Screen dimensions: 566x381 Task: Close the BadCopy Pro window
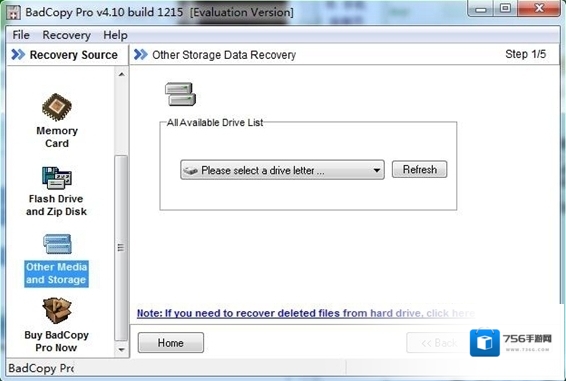539,8
